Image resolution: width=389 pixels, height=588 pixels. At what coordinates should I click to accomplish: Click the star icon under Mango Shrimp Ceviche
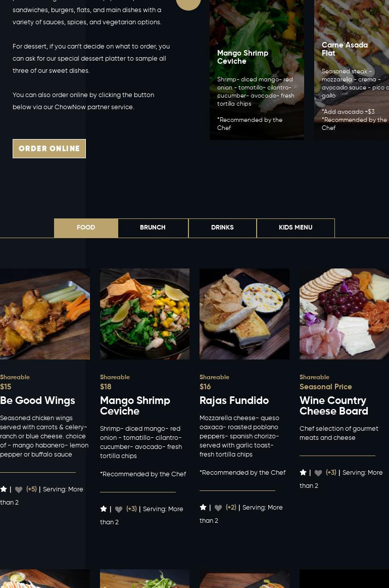(x=104, y=509)
